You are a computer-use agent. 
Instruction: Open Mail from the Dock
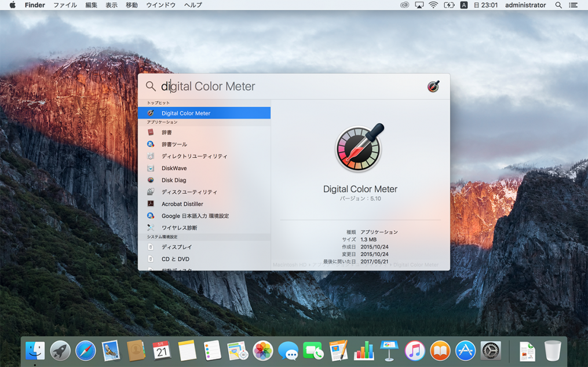[x=111, y=351]
